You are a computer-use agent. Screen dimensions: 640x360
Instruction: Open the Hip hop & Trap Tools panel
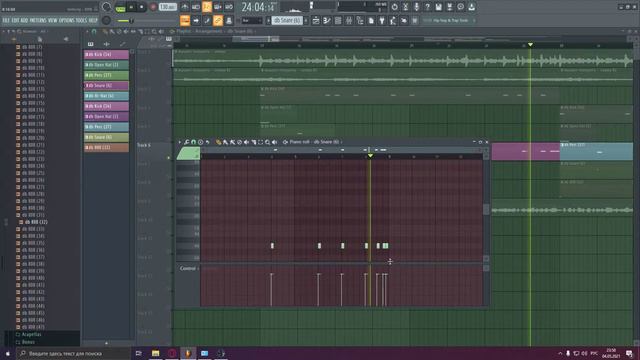point(449,20)
